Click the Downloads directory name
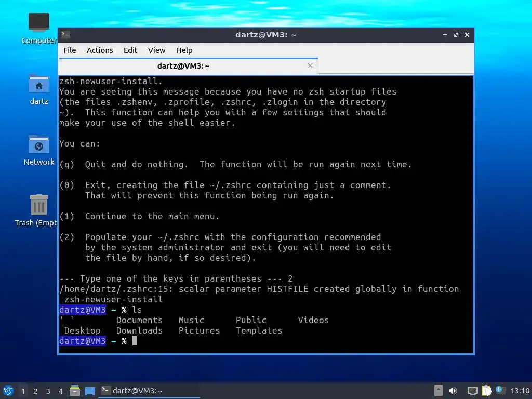The width and height of the screenshot is (532, 399). pos(139,330)
